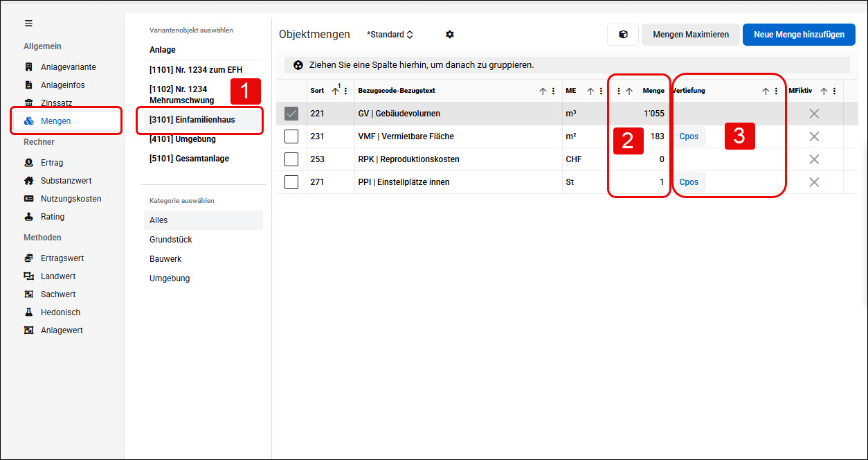The width and height of the screenshot is (868, 460).
Task: Click Neue Menge hinzufügen button
Action: click(x=799, y=35)
